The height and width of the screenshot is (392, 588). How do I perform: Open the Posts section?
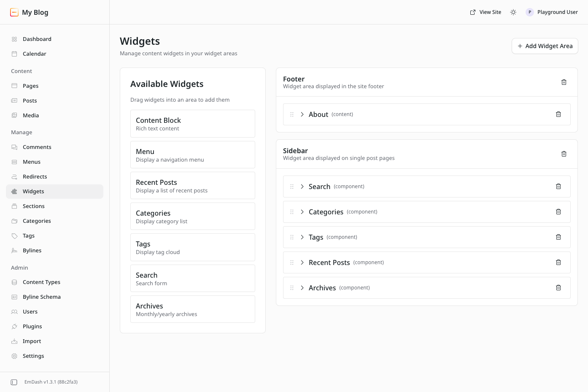(x=54, y=101)
